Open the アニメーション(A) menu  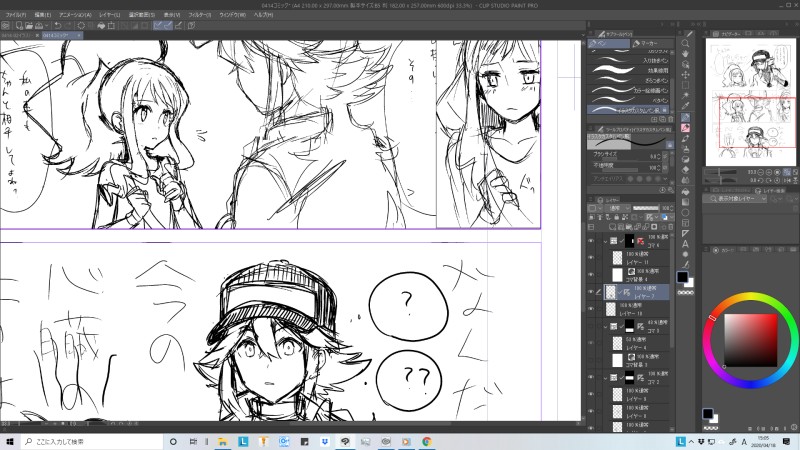pyautogui.click(x=75, y=15)
